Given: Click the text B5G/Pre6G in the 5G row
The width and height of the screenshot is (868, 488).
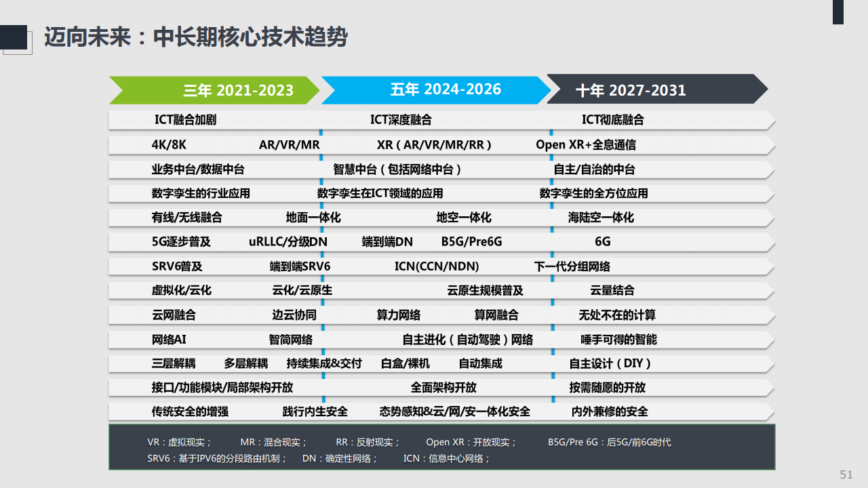Looking at the screenshot, I should [x=472, y=241].
